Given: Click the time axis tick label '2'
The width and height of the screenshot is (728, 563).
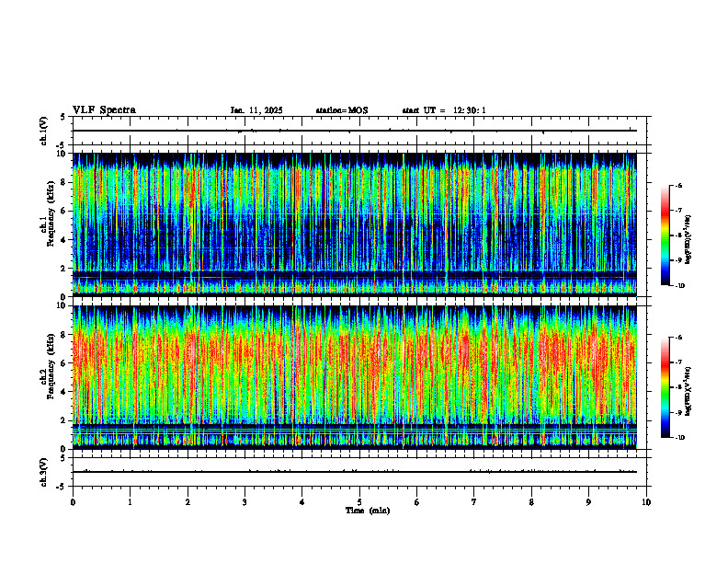Looking at the screenshot, I should coord(188,502).
